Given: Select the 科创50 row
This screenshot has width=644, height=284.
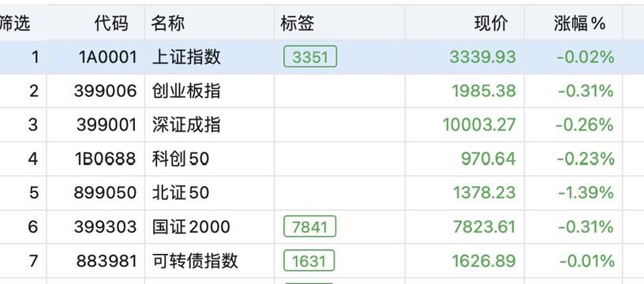Looking at the screenshot, I should click(x=322, y=159).
